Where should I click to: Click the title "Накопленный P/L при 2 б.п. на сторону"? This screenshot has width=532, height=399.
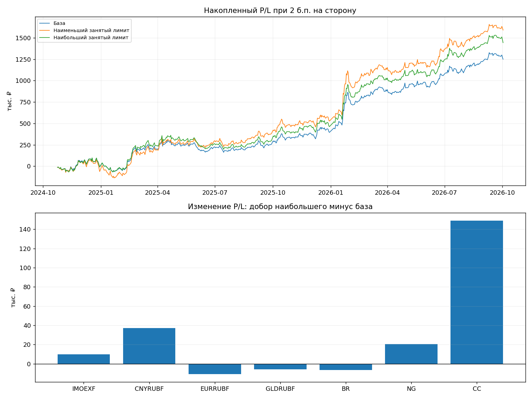pos(280,11)
